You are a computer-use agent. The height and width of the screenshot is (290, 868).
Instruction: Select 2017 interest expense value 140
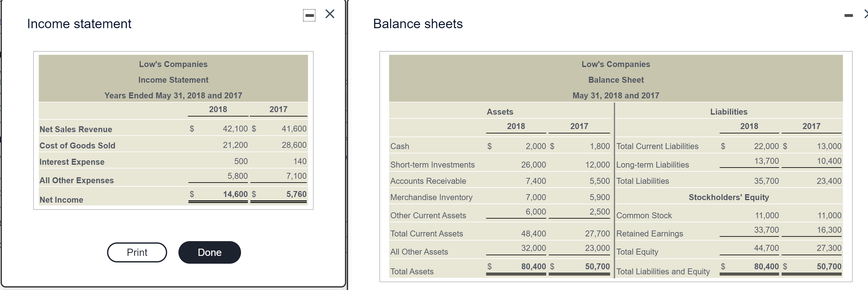(300, 161)
